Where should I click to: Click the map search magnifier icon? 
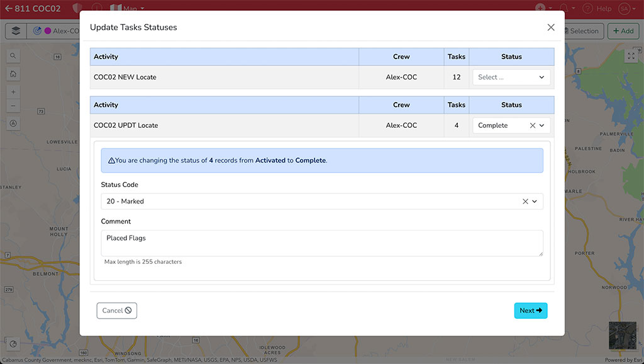(13, 56)
